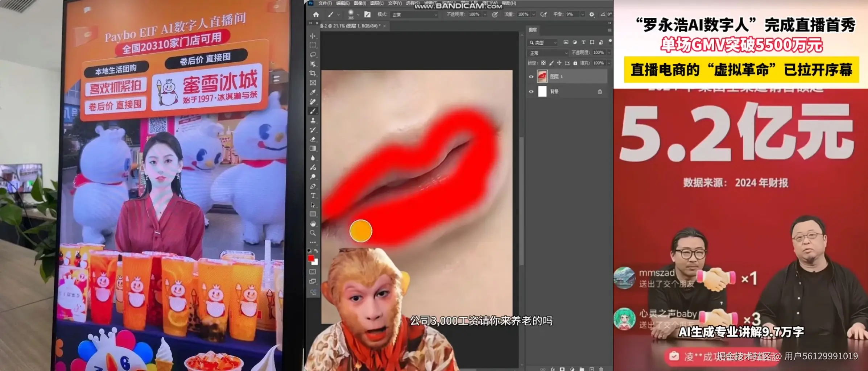Select the 背景 layer white thumbnail
This screenshot has height=371, width=868.
(542, 92)
